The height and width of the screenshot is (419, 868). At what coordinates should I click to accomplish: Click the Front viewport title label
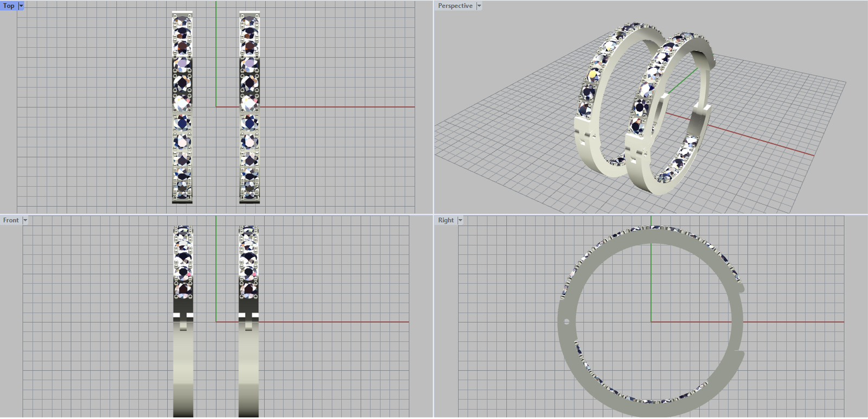(x=10, y=220)
